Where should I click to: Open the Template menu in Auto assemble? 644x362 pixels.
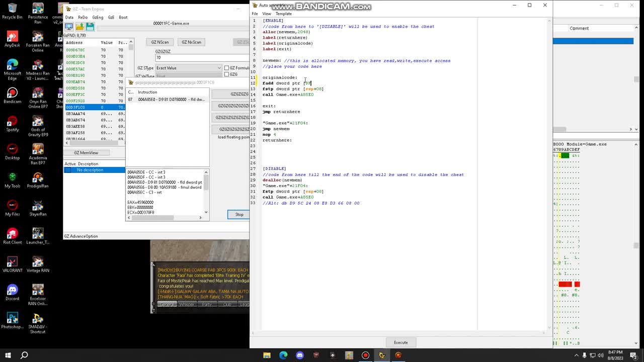pyautogui.click(x=283, y=14)
